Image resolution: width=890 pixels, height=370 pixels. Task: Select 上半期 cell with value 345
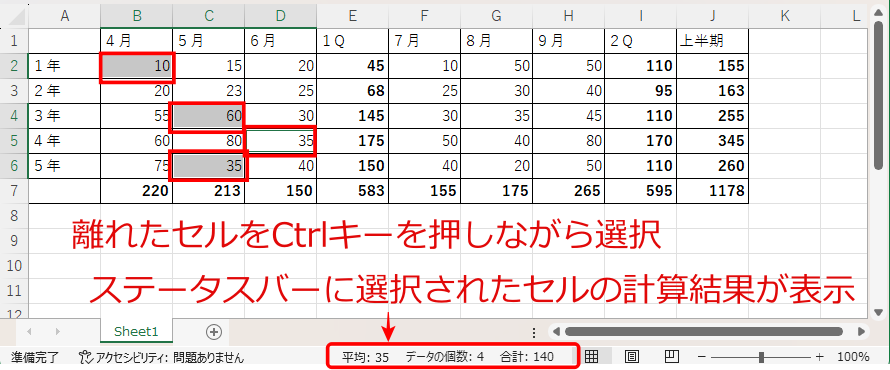(x=712, y=141)
